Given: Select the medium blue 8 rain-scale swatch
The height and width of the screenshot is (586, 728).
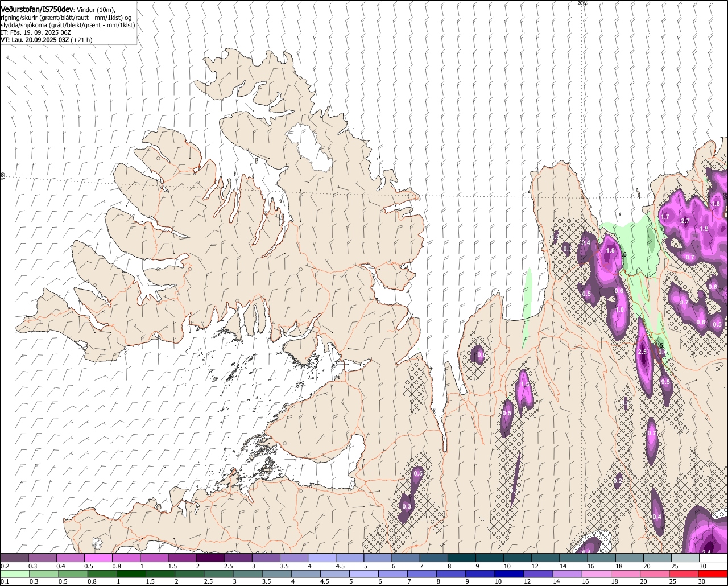Looking at the screenshot, I should [450, 574].
